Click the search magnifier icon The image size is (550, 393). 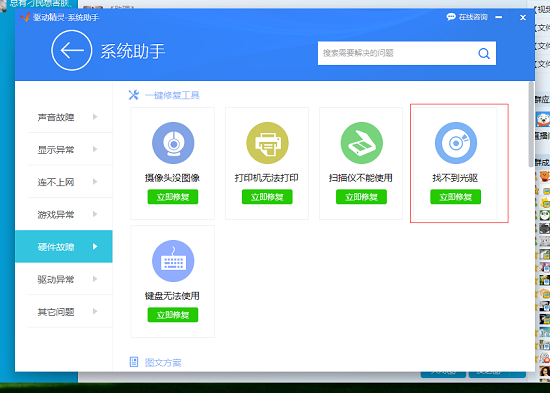(x=484, y=53)
